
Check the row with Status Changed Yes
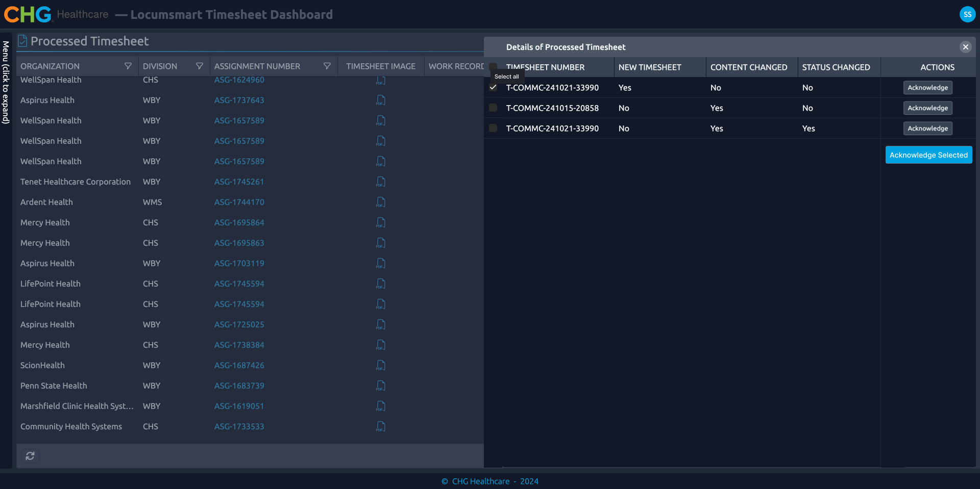point(493,128)
